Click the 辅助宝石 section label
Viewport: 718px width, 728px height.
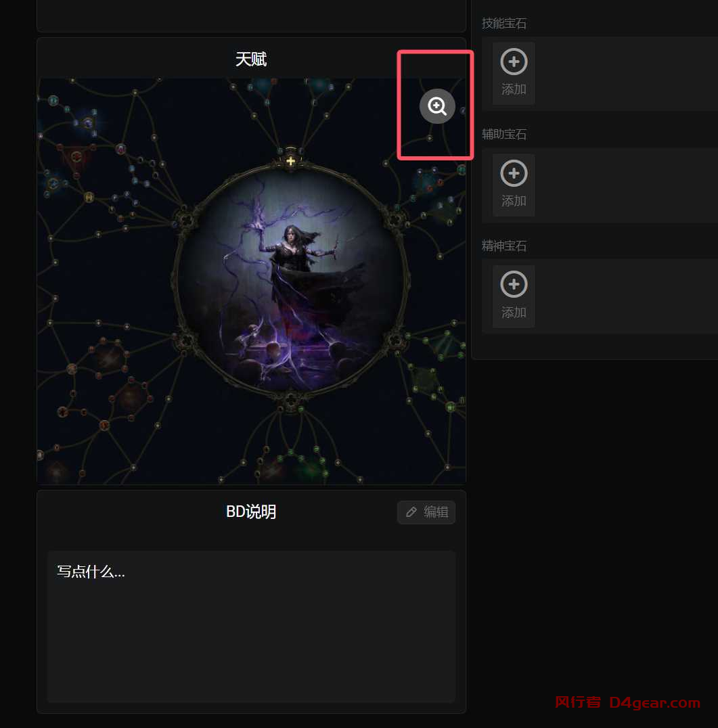[504, 135]
